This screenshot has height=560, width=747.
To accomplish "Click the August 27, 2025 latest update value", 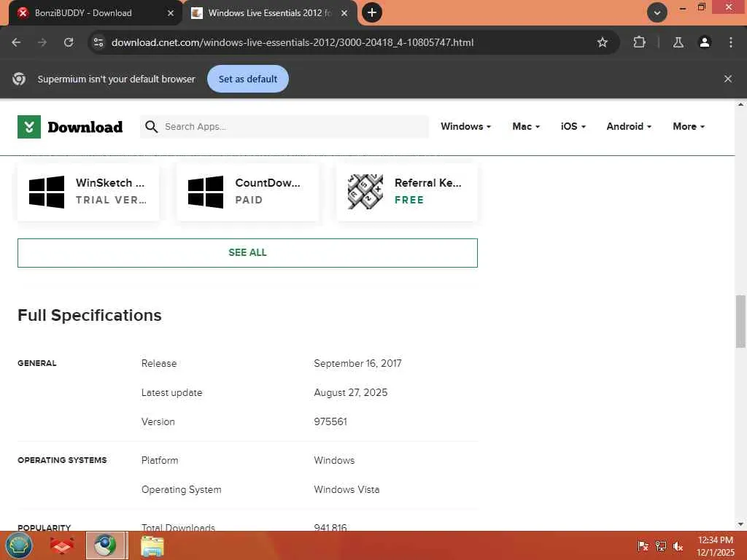I will click(351, 392).
